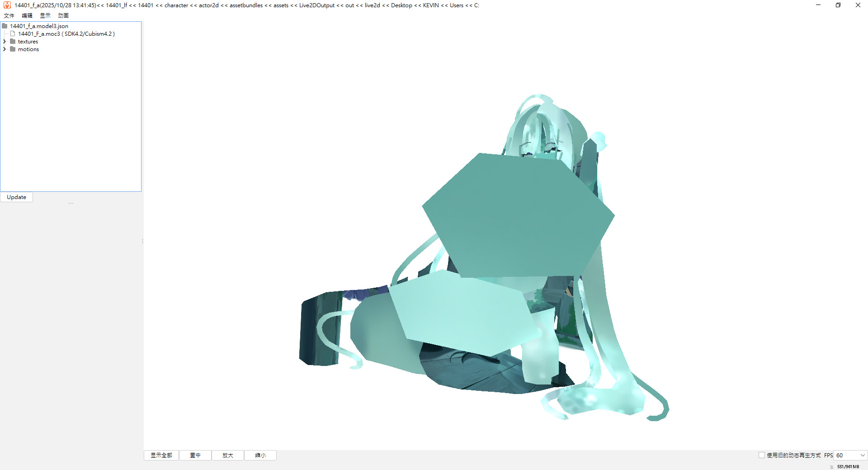The width and height of the screenshot is (868, 470).
Task: Minimize the Live2D viewer window
Action: pyautogui.click(x=818, y=5)
